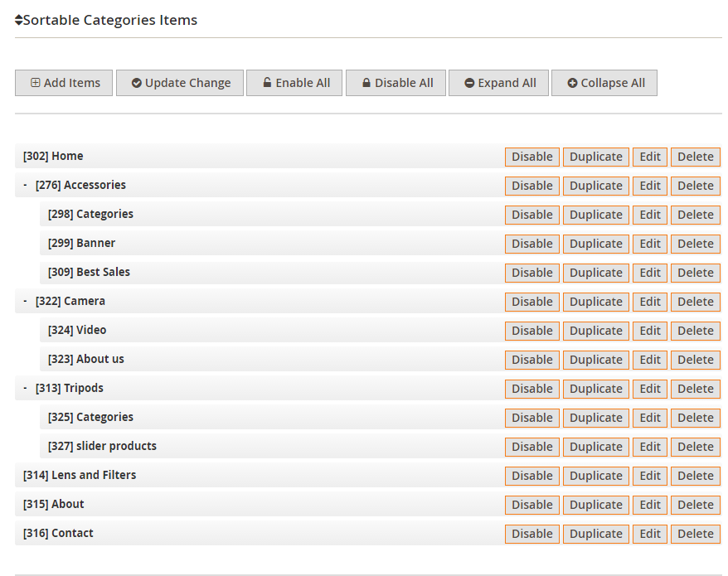Click the minus-circle icon on Expand All
The width and height of the screenshot is (728, 576).
tap(469, 83)
